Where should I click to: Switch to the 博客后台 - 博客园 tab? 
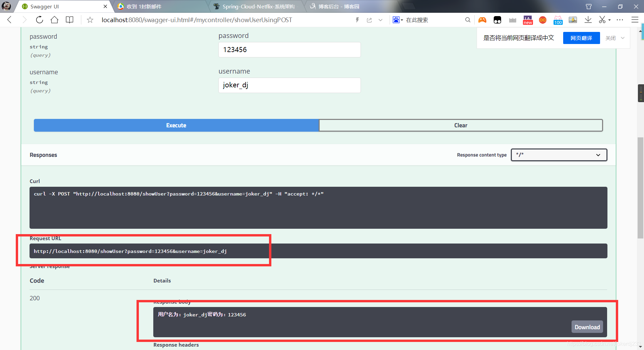(352, 6)
